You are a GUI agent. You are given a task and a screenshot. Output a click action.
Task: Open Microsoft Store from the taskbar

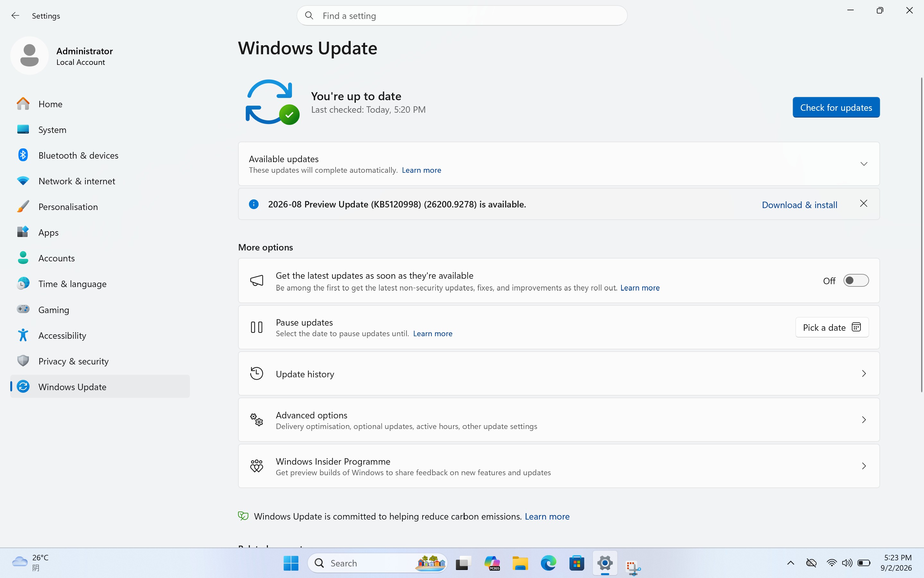[x=577, y=563]
